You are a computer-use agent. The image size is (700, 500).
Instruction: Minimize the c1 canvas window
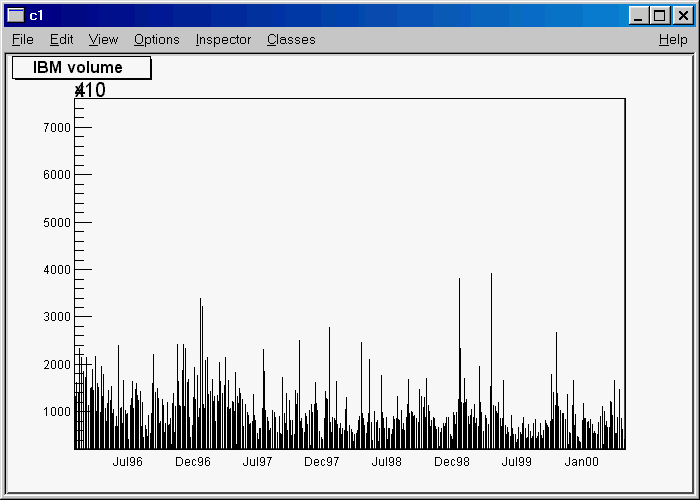click(x=639, y=15)
